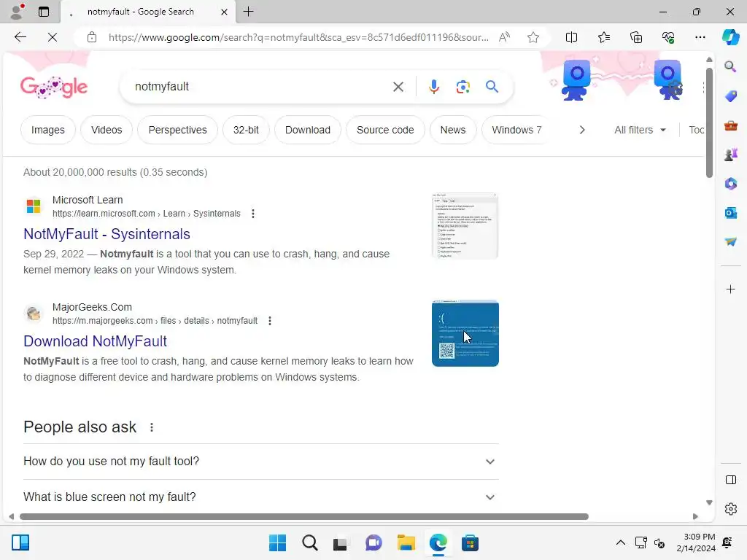The image size is (747, 560).
Task: Open split screen view
Action: coord(571,37)
